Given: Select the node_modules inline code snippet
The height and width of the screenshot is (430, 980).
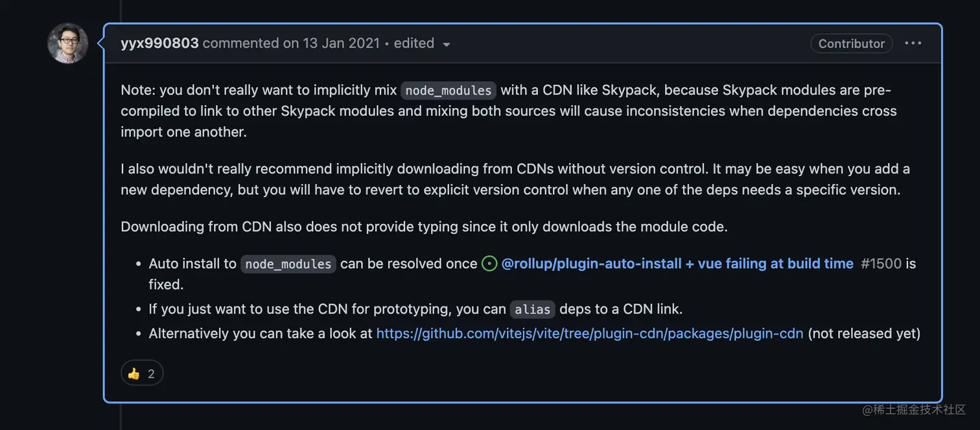Looking at the screenshot, I should tap(448, 90).
